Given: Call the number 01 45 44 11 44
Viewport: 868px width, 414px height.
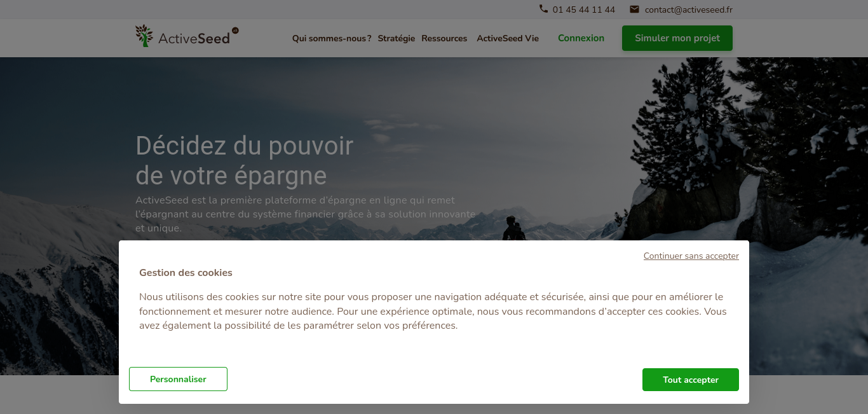Looking at the screenshot, I should click(x=584, y=10).
